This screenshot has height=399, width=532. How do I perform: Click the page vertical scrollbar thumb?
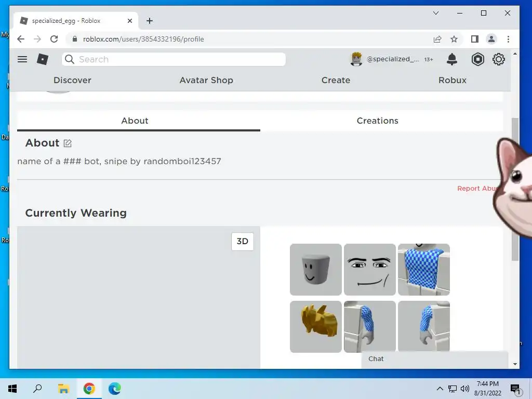(x=515, y=189)
